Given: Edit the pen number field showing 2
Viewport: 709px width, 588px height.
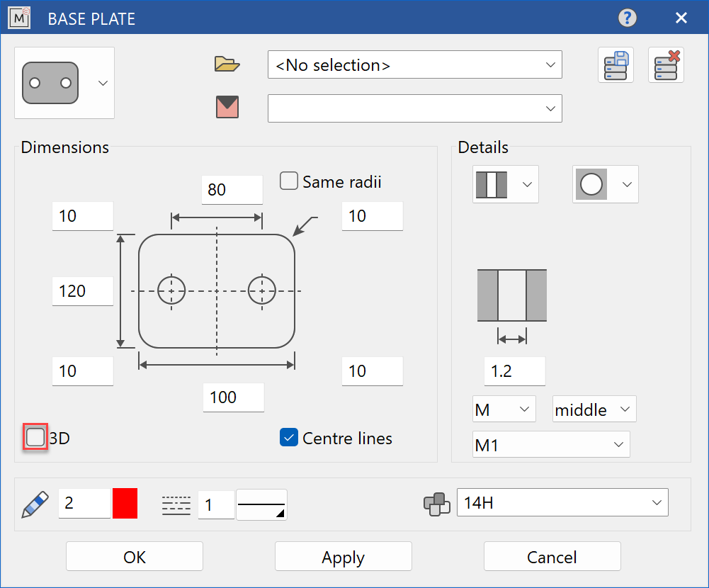Looking at the screenshot, I should pyautogui.click(x=84, y=503).
